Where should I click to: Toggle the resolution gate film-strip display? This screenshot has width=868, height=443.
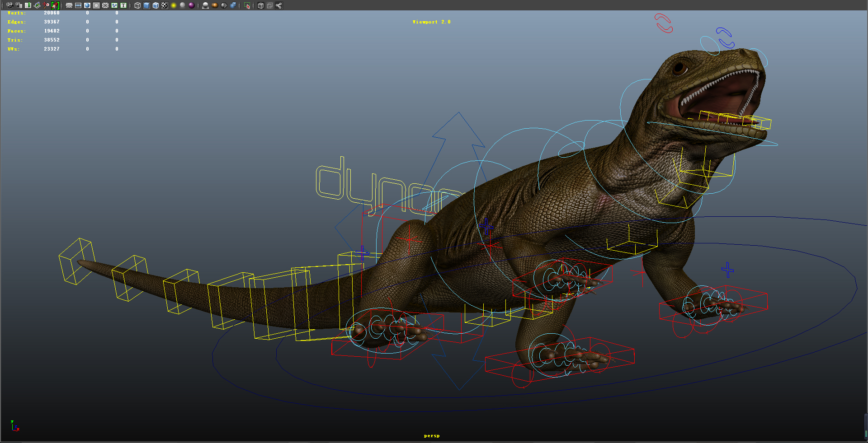(x=78, y=5)
